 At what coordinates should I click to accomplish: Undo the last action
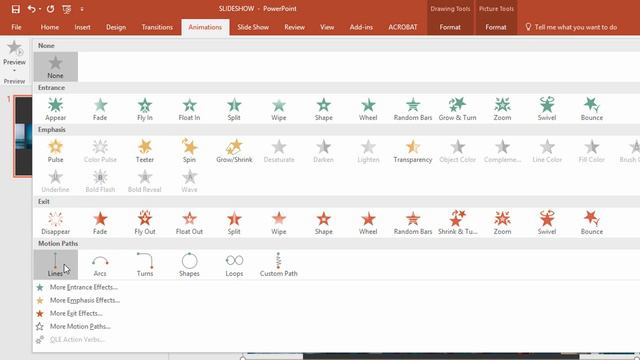[x=31, y=9]
